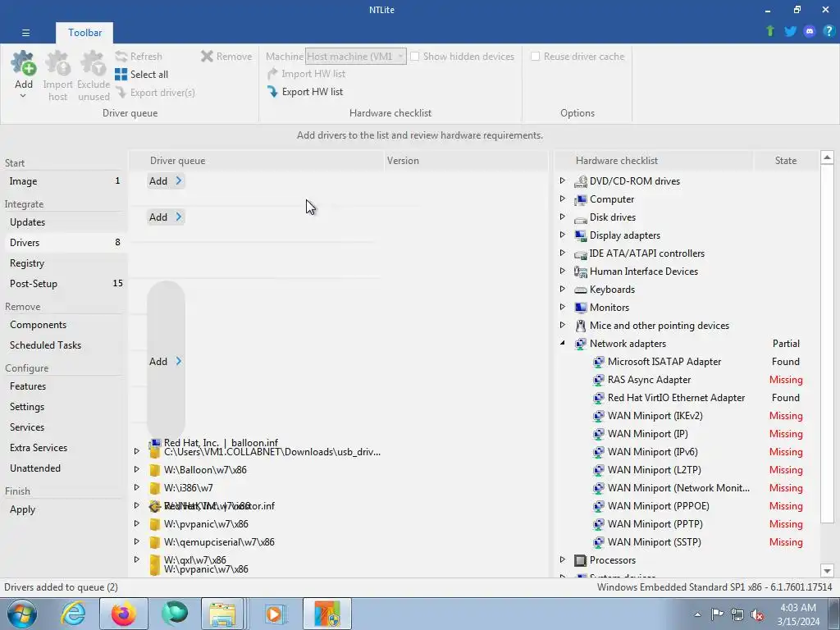This screenshot has height=630, width=840.
Task: Launch Internet Explorer from taskbar
Action: point(73,614)
